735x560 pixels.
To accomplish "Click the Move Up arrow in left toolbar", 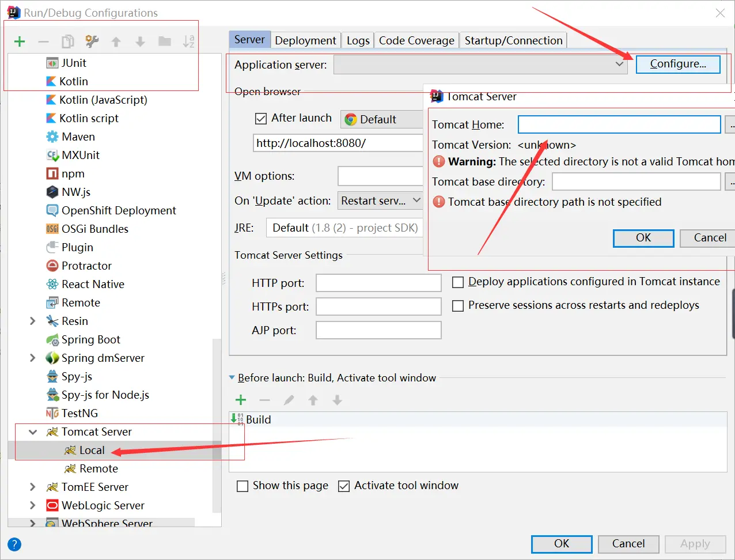I will (x=116, y=41).
